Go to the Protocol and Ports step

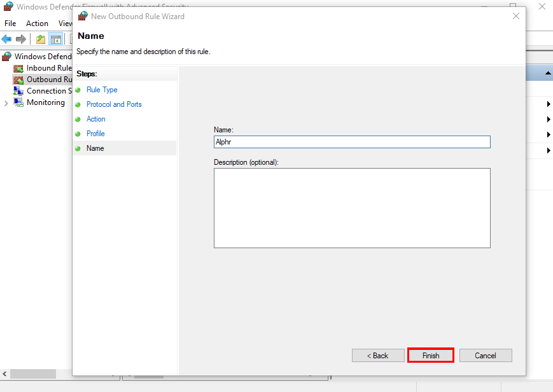point(114,104)
